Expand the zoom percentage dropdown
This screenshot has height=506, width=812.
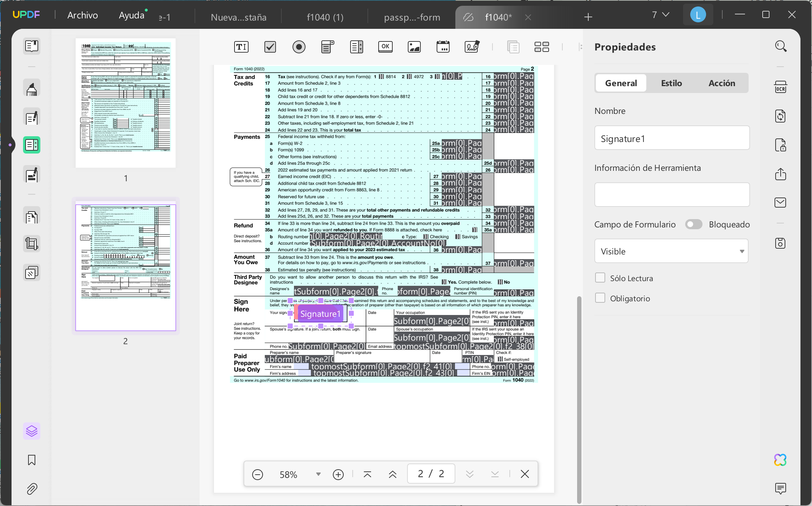click(318, 474)
